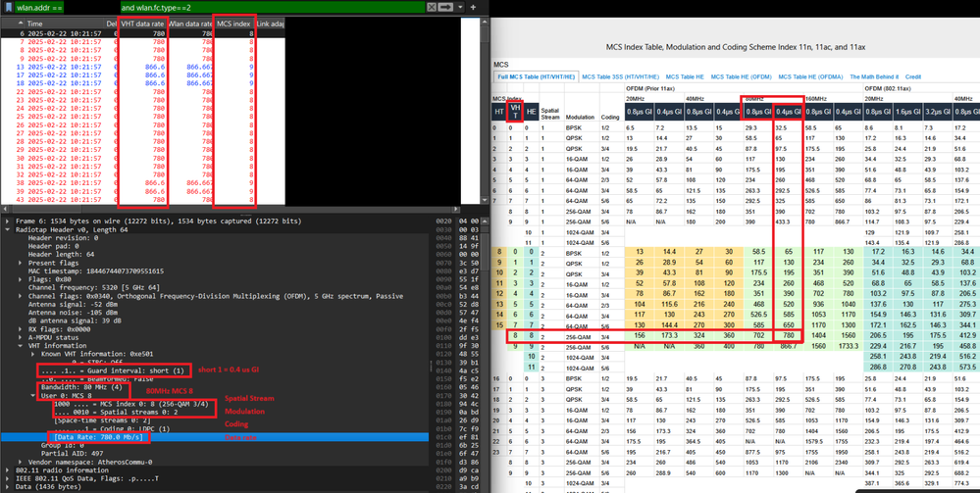Expand the Vendor namespace AtherosCommu-0 node
Image resolution: width=980 pixels, height=493 pixels.
22,461
